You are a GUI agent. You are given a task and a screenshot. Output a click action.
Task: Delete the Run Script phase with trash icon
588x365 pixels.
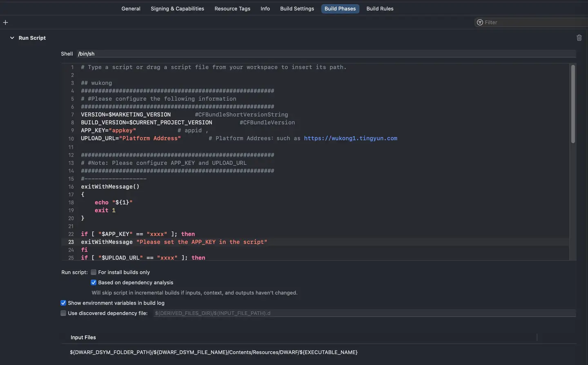[579, 38]
